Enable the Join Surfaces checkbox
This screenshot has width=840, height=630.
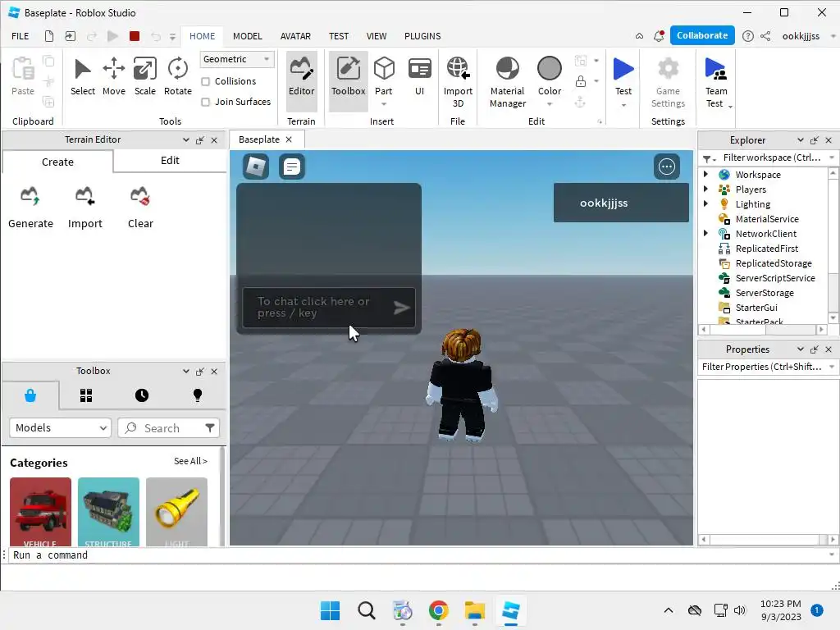pyautogui.click(x=205, y=102)
